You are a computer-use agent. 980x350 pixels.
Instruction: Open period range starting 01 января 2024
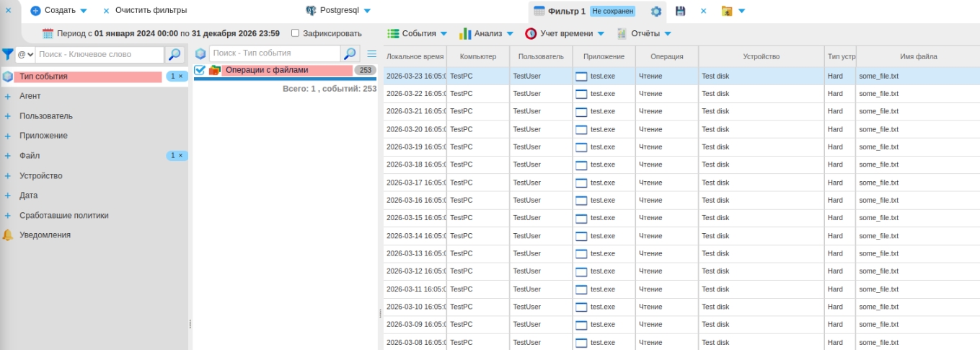click(x=168, y=33)
